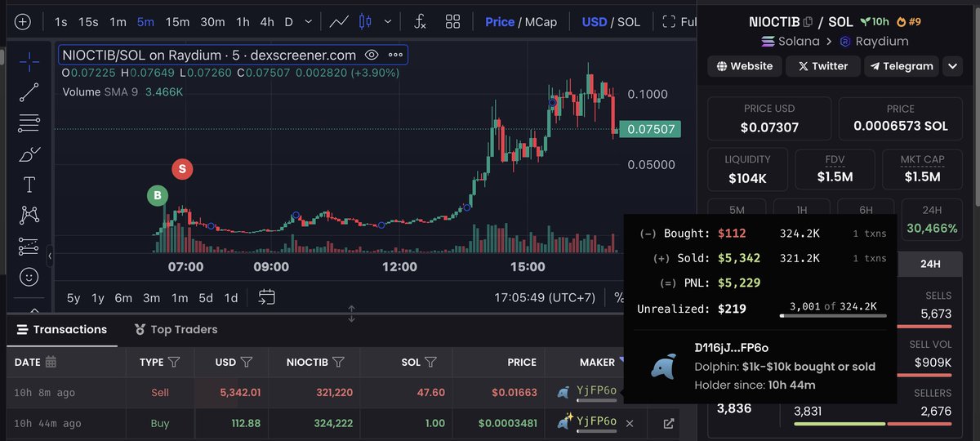Set timeframe to 1m
The image size is (980, 441).
118,22
